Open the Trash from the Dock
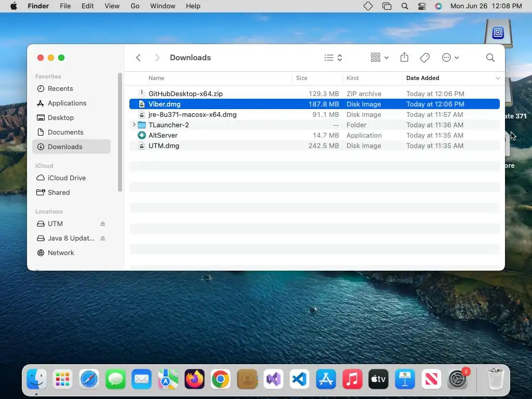This screenshot has width=532, height=399. pos(495,379)
